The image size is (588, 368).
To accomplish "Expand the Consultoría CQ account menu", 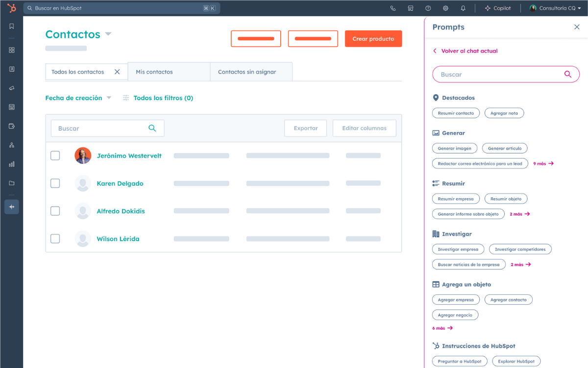I will (x=555, y=8).
